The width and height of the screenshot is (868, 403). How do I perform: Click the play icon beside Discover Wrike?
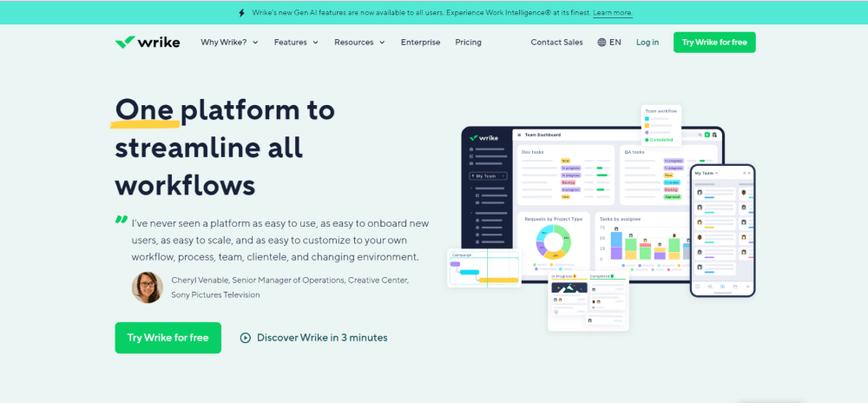246,338
